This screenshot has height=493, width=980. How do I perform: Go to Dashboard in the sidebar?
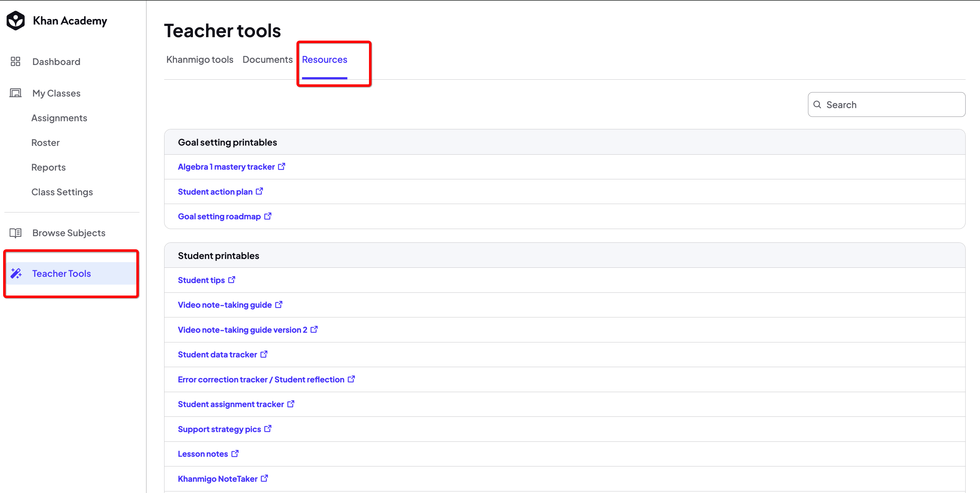[56, 62]
